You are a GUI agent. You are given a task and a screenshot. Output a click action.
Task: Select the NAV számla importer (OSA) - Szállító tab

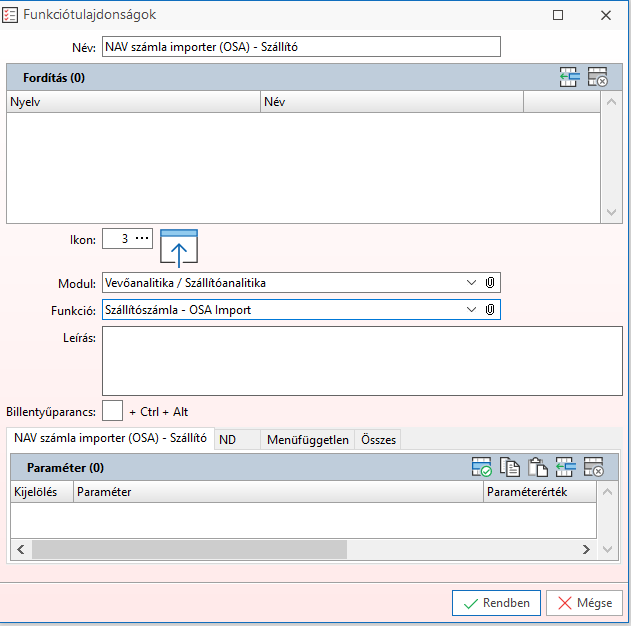pos(111,438)
